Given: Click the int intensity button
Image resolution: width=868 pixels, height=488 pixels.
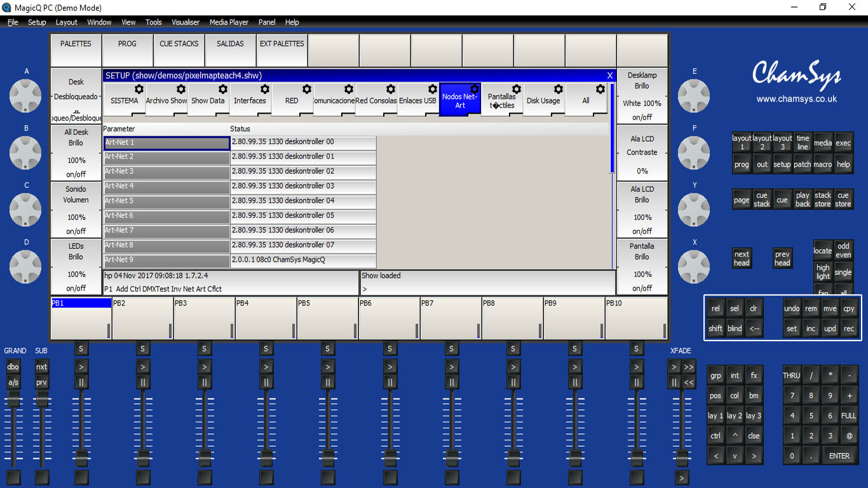Looking at the screenshot, I should pos(735,376).
